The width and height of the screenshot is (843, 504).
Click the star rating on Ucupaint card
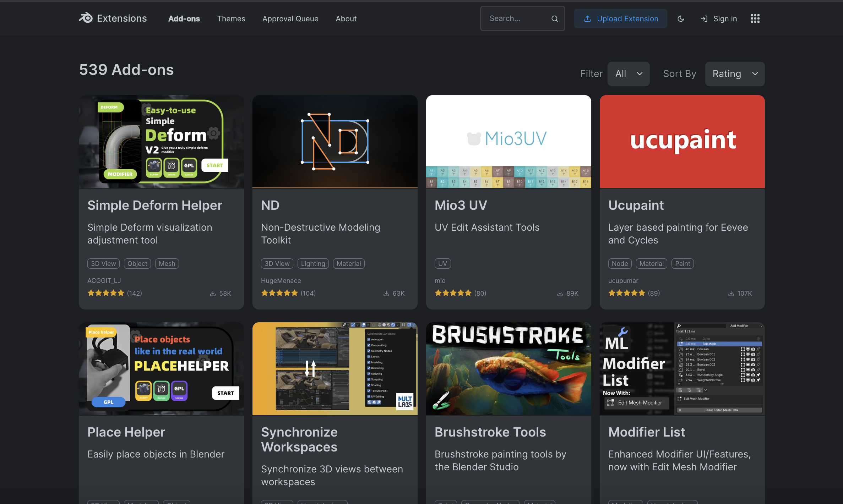[627, 293]
